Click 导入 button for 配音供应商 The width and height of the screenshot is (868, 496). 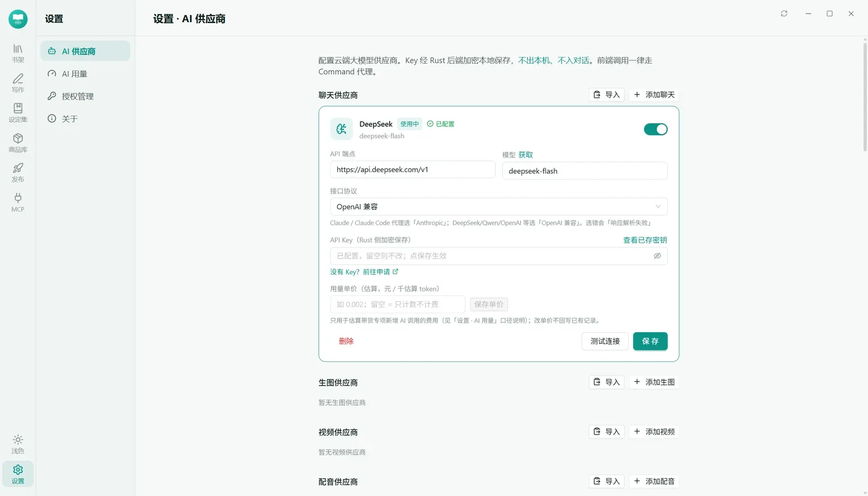[x=607, y=481]
